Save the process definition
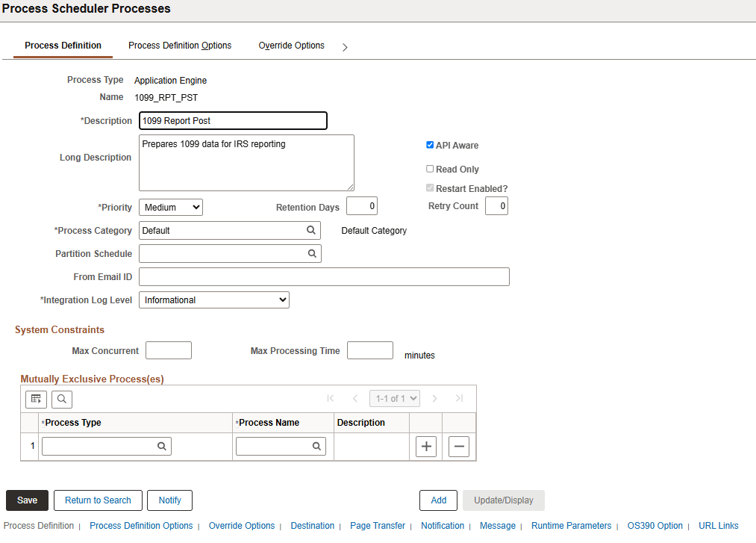The image size is (756, 543). tap(27, 500)
